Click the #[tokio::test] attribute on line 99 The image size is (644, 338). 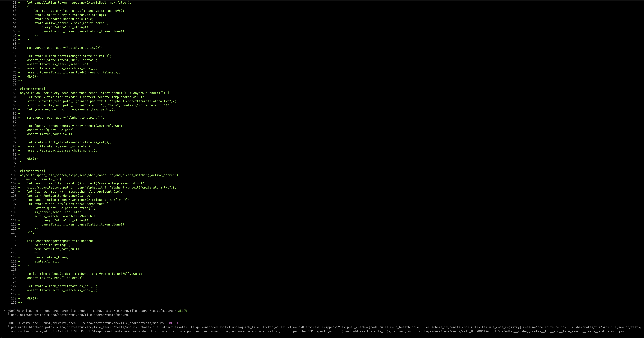[32, 171]
